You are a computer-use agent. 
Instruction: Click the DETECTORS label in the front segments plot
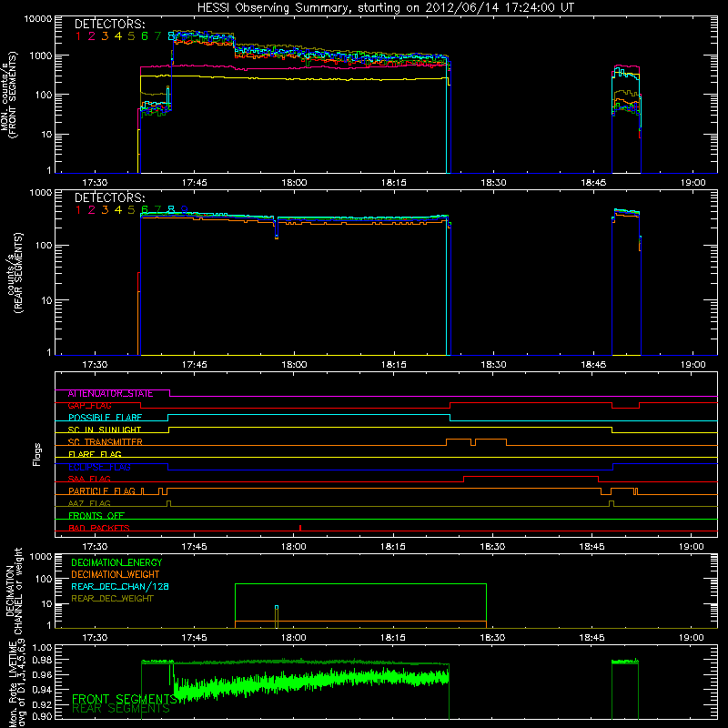tap(109, 25)
